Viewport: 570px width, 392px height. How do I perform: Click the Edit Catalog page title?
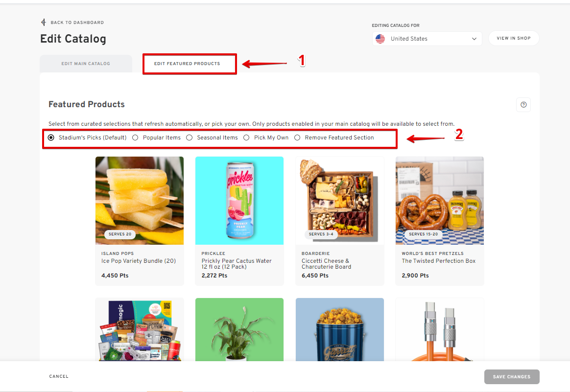click(73, 39)
